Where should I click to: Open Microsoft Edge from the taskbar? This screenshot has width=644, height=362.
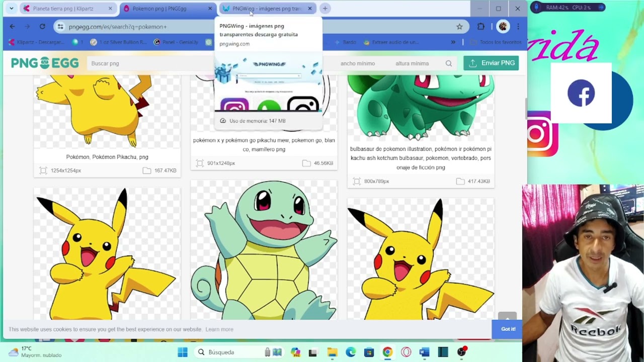(351, 352)
